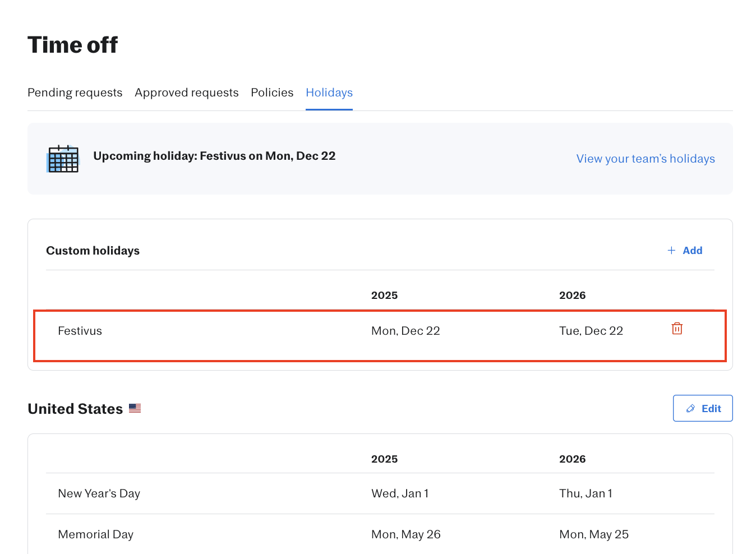Viewport: 756px width, 554px height.
Task: Select the Holidays tab
Action: coord(329,93)
